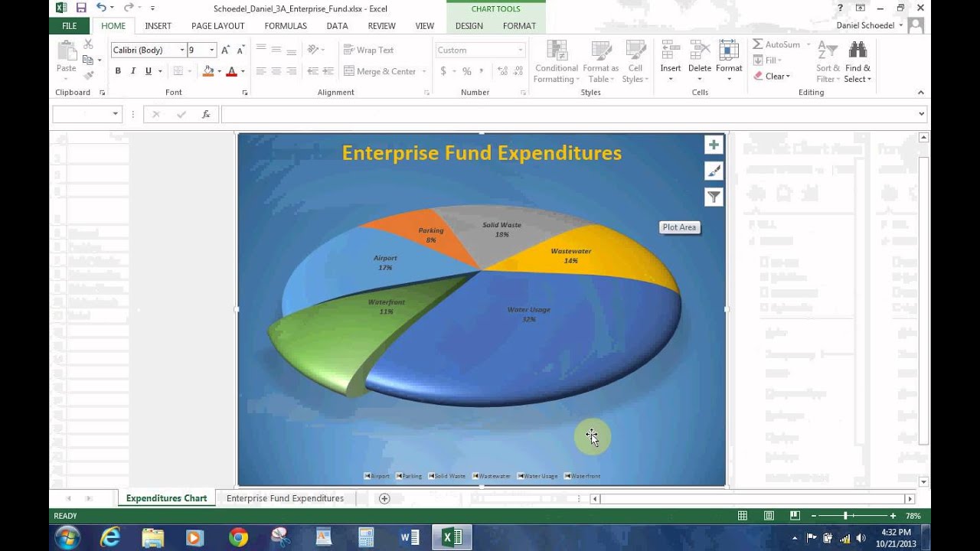Open the REVIEW ribbon tab

point(381,25)
